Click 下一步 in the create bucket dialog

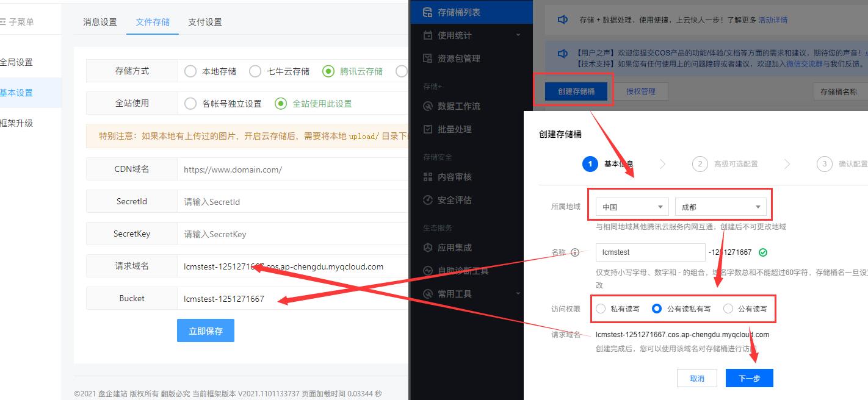pos(750,378)
